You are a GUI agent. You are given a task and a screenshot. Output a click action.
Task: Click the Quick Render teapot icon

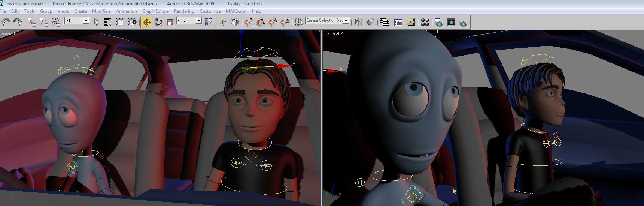(x=464, y=23)
